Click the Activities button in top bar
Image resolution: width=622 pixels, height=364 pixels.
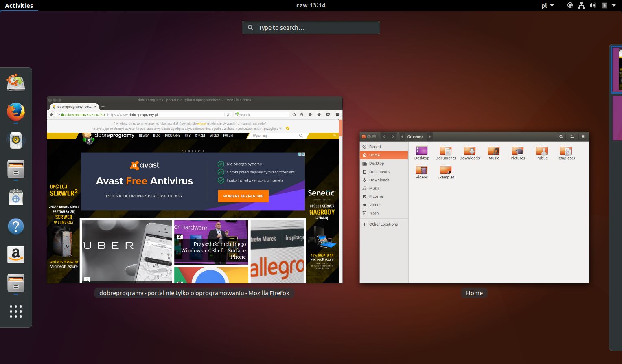coord(19,5)
